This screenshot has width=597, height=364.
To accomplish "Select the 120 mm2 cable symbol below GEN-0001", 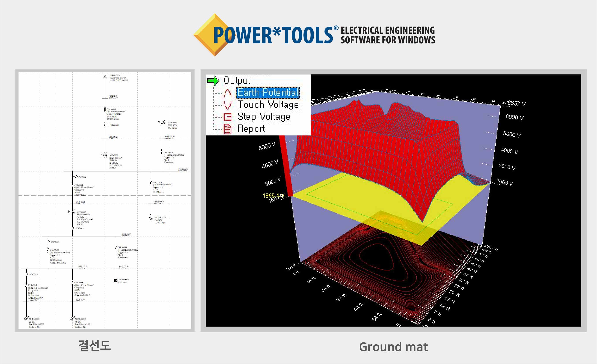I will tap(162, 152).
